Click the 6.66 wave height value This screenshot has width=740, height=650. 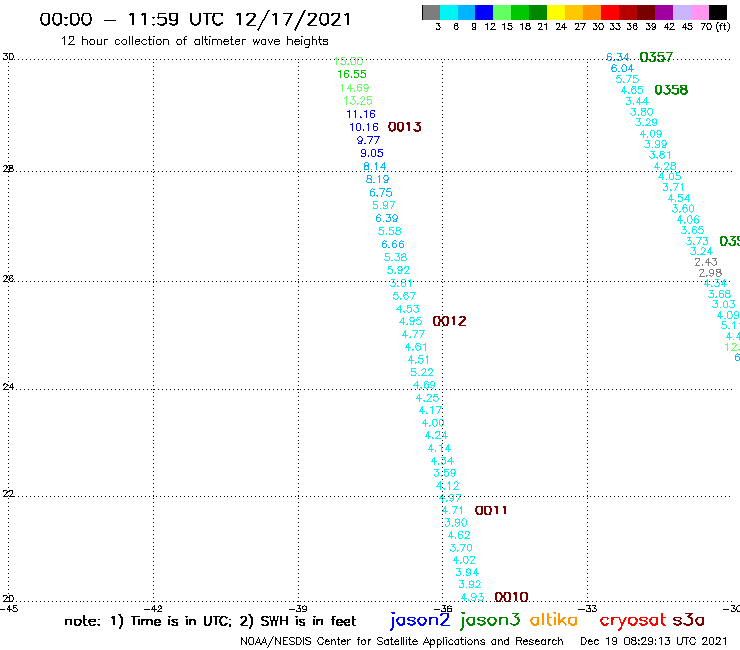coord(393,244)
